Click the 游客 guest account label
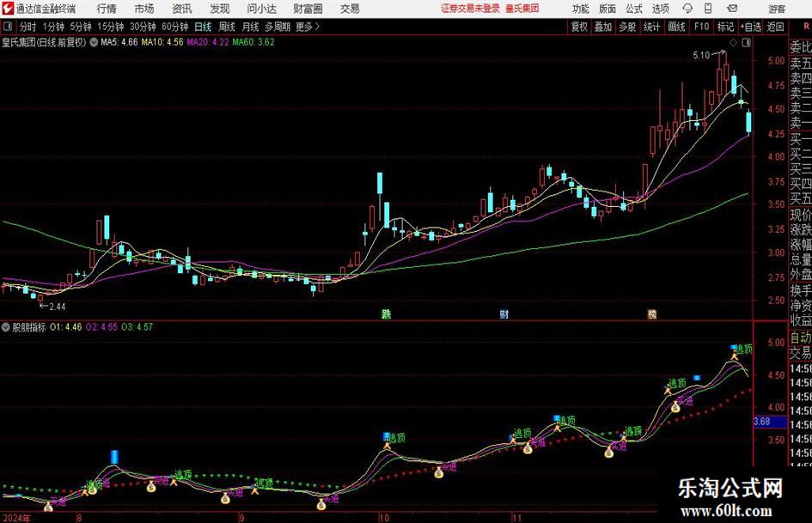 tap(776, 9)
